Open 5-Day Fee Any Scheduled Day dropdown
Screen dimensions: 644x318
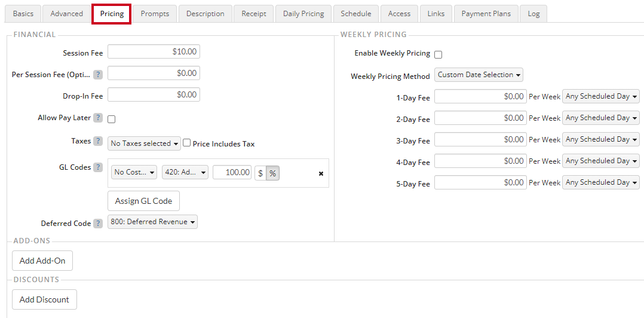click(601, 182)
